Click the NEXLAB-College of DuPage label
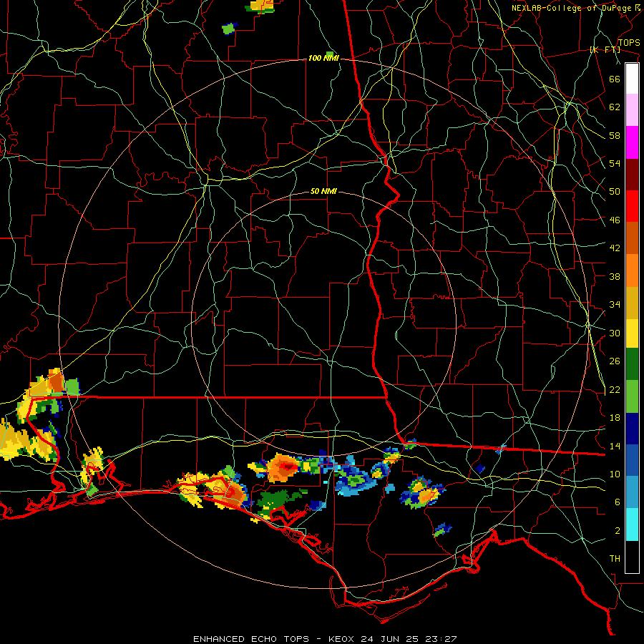 [577, 8]
